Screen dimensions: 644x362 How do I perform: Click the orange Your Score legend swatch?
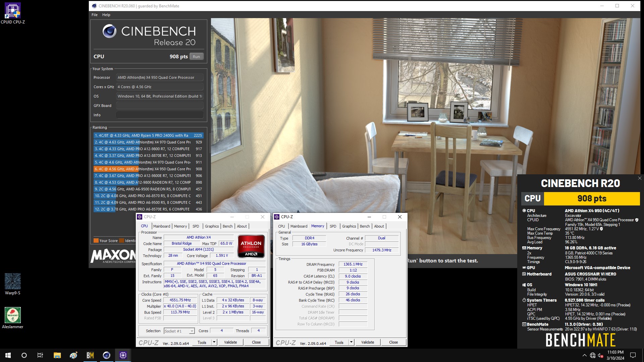coord(96,240)
